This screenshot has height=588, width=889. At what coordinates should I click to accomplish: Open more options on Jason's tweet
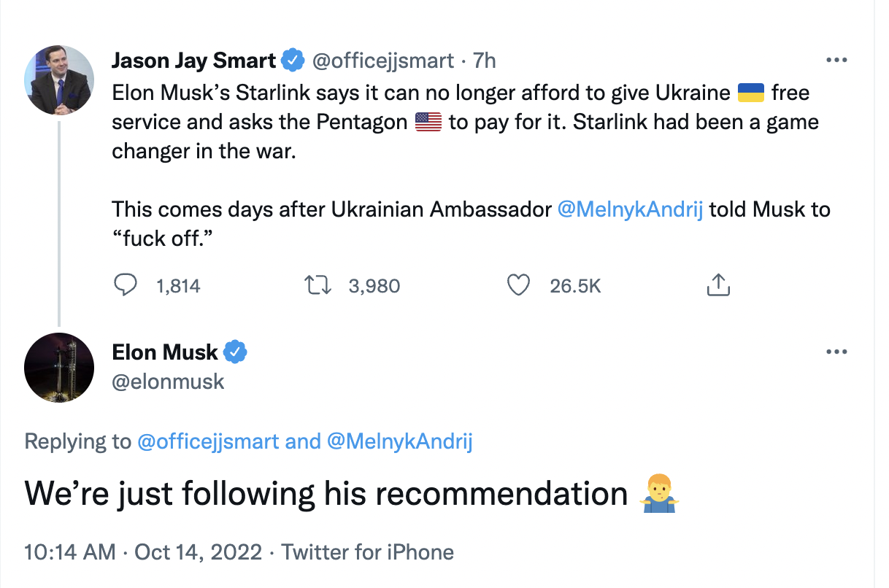click(836, 61)
